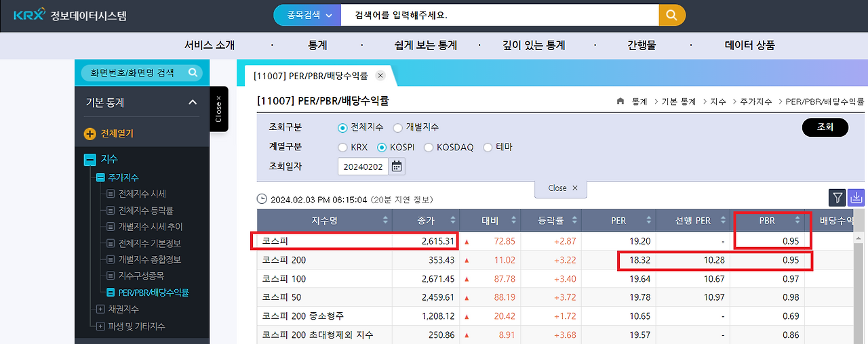Click the 조회일자 date input field

[363, 166]
